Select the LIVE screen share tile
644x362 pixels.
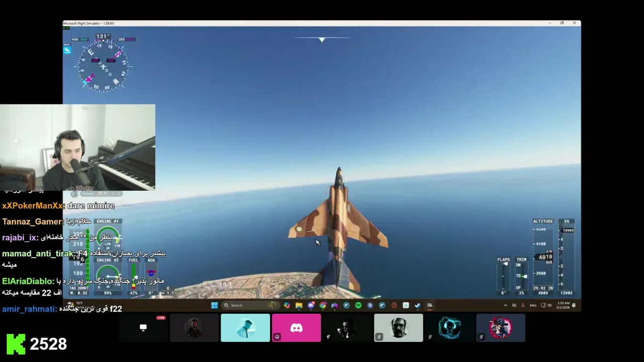[143, 328]
